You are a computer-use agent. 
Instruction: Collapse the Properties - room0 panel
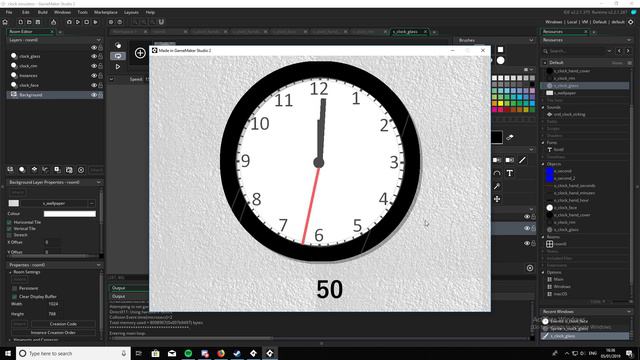tap(98, 265)
